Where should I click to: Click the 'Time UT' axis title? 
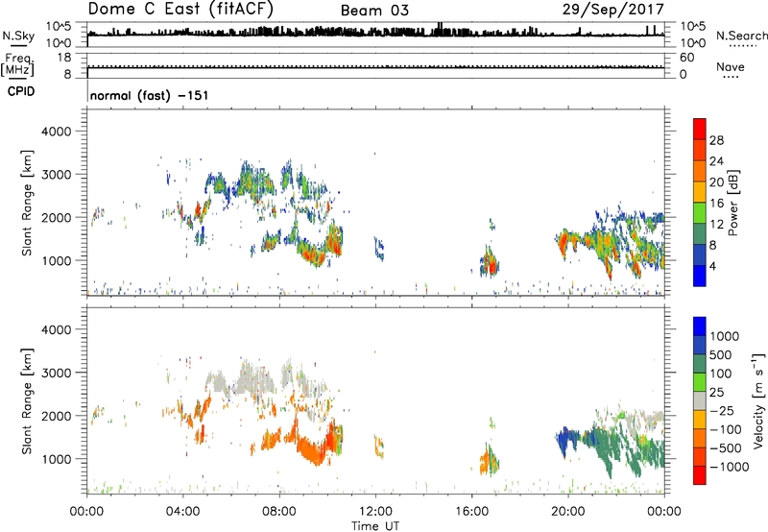[x=375, y=526]
